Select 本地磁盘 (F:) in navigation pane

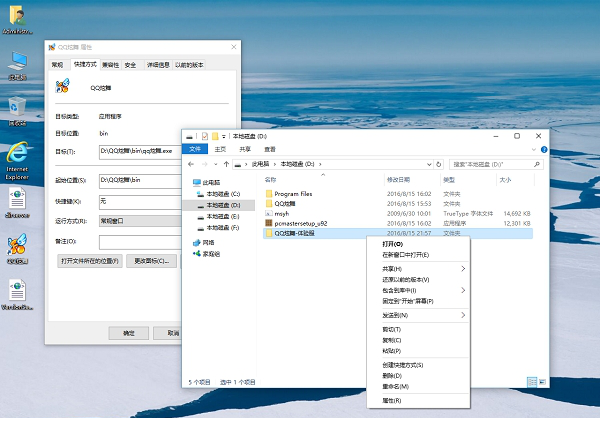pyautogui.click(x=218, y=228)
